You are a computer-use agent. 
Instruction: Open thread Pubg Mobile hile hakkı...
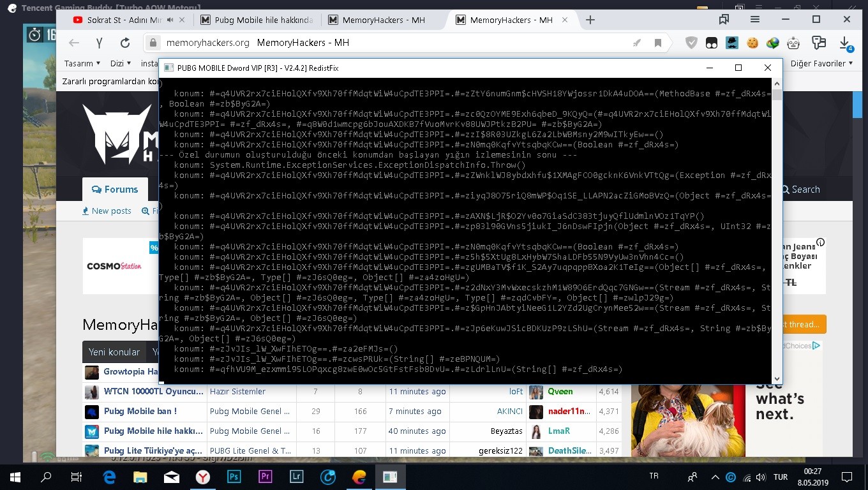pyautogui.click(x=154, y=431)
